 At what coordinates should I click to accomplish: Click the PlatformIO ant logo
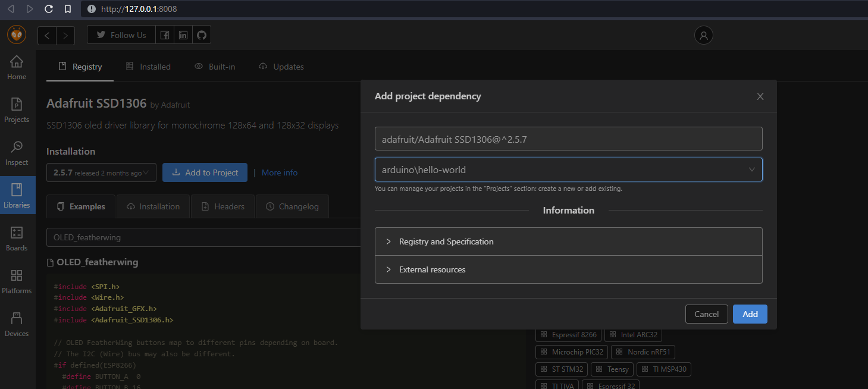[17, 34]
